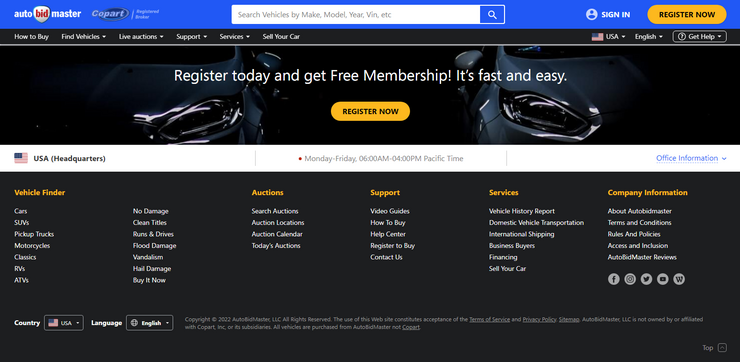
Task: Click the Sign In link
Action: coord(615,15)
